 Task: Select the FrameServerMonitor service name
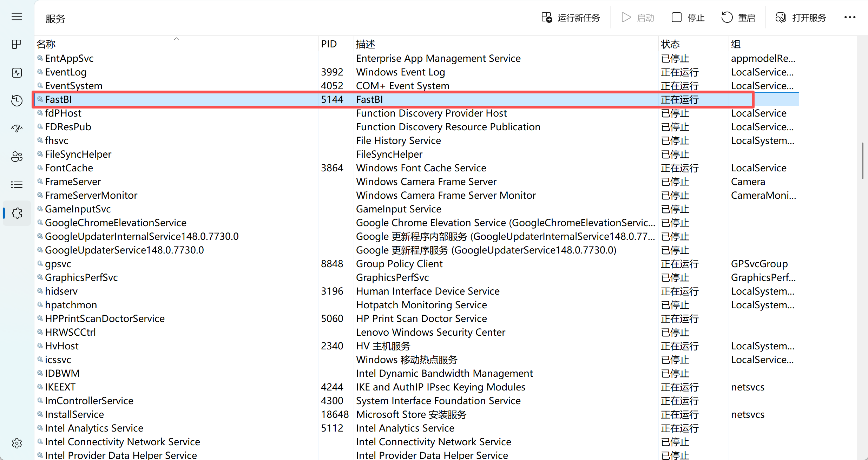91,195
